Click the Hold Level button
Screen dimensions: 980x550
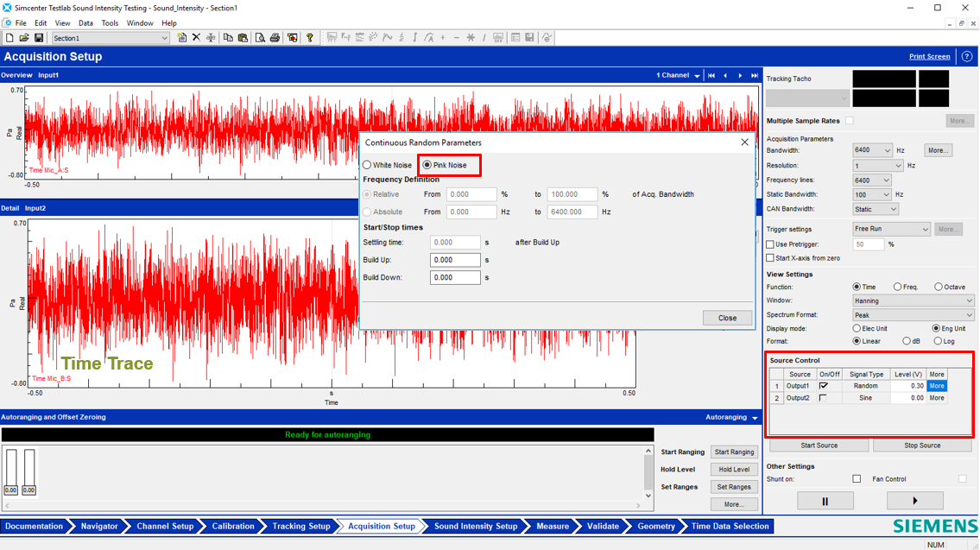[x=735, y=470]
